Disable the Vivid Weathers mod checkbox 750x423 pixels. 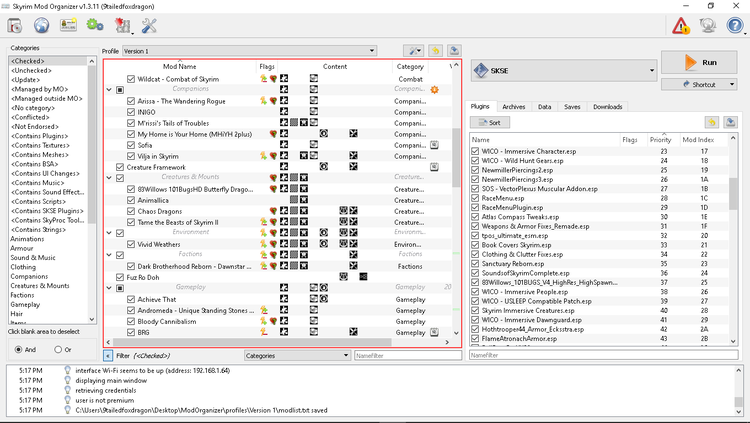pos(131,244)
